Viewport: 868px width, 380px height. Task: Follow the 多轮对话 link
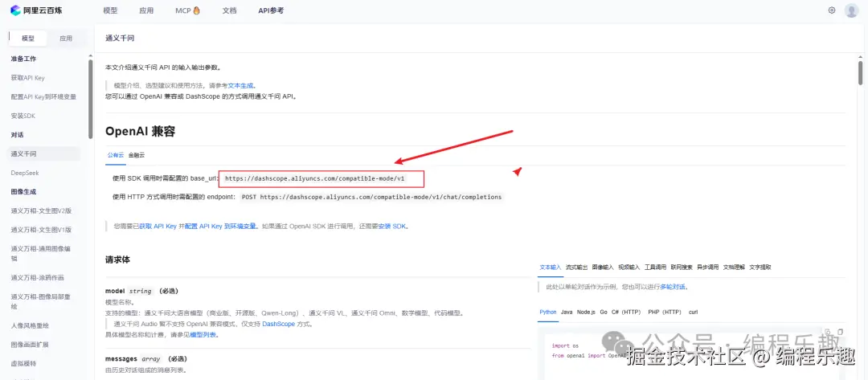[673, 287]
